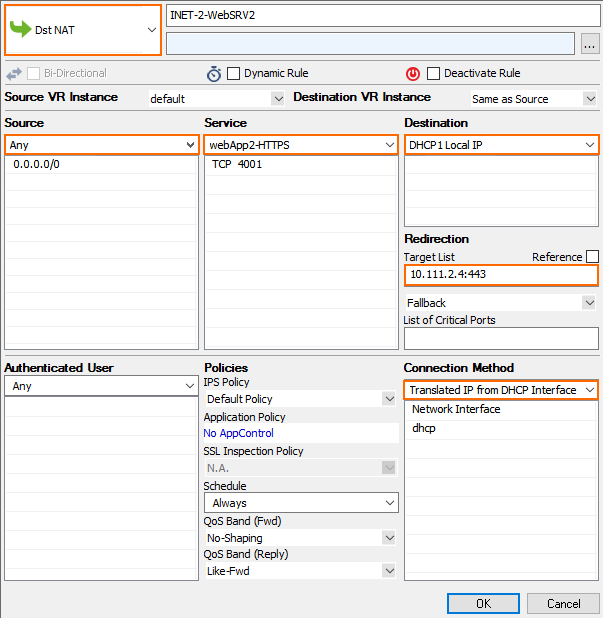The width and height of the screenshot is (603, 618).
Task: Open the SSL Inspection Policy N.A. dropdown
Action: 301,468
